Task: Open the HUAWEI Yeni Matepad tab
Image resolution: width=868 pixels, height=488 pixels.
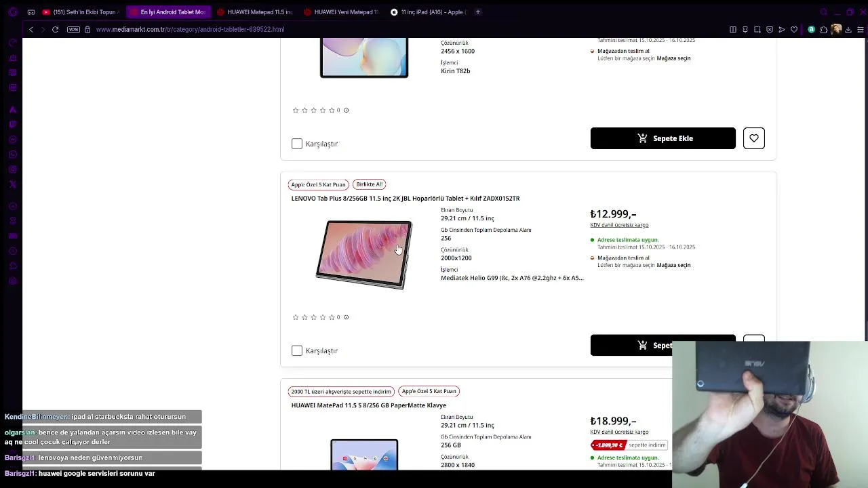Action: point(342,12)
